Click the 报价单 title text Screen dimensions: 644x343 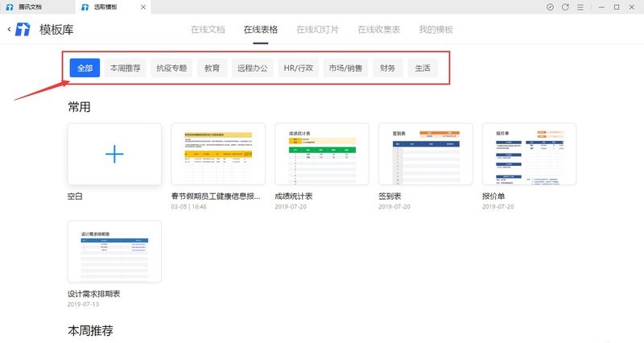pos(493,196)
